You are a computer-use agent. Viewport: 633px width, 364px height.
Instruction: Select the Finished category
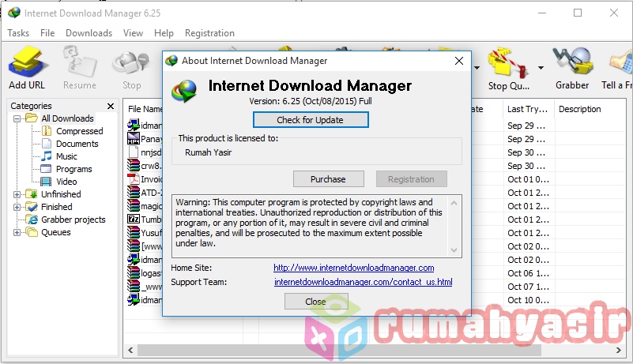coord(57,207)
